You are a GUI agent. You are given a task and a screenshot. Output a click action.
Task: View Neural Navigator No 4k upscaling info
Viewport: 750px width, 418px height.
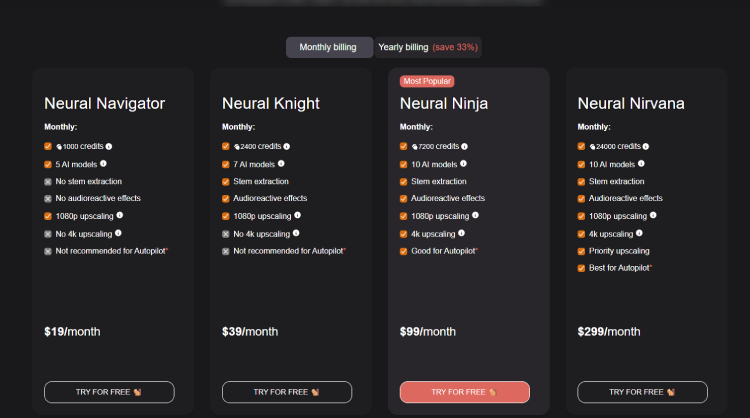[118, 233]
